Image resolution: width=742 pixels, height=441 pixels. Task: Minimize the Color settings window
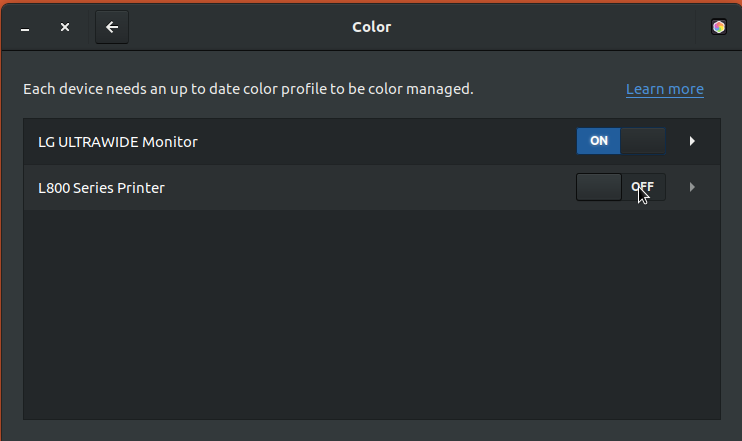tap(25, 27)
